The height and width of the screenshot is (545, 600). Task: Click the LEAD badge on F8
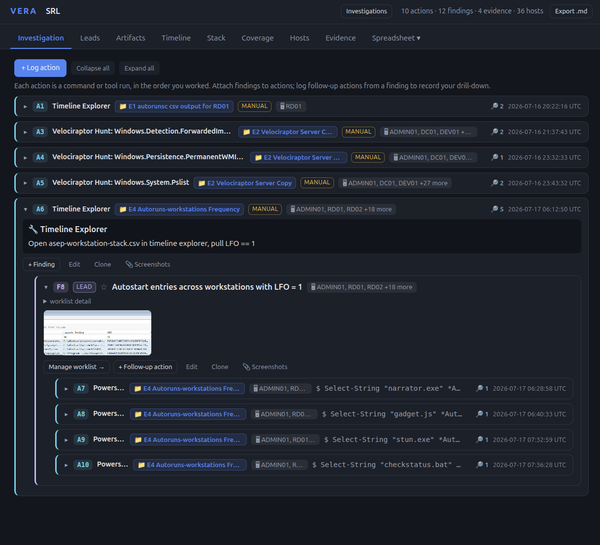click(x=84, y=287)
